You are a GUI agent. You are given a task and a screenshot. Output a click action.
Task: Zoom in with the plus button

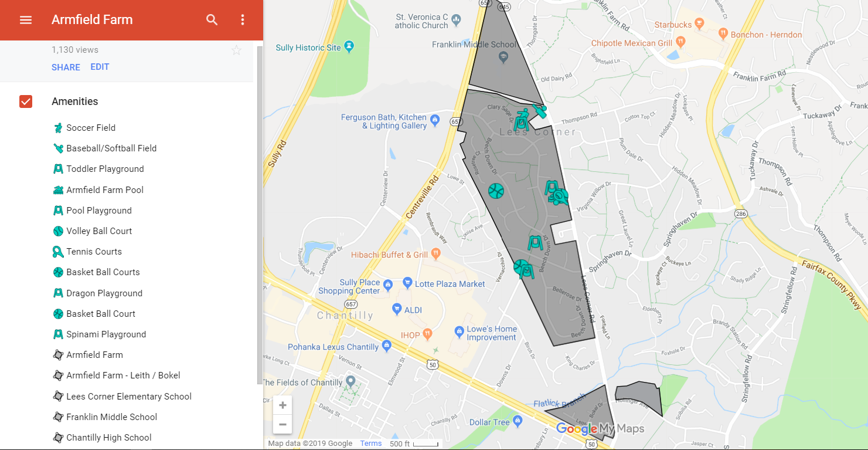coord(282,405)
